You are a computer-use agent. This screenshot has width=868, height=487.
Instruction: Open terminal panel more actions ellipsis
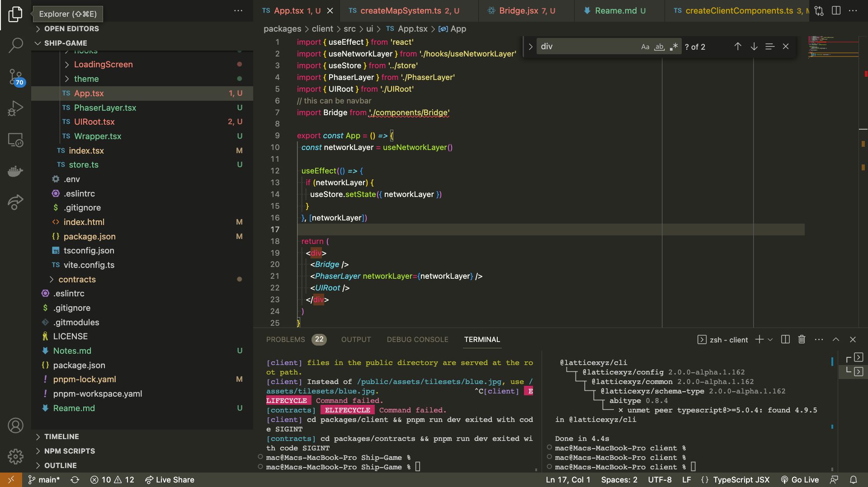[819, 339]
